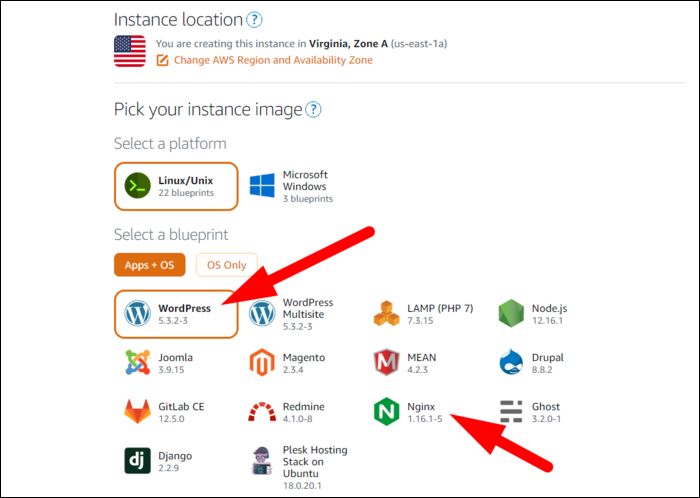Choose the GitLab CE 12.5.0 label
Image resolution: width=700 pixels, height=498 pixels.
[x=181, y=412]
